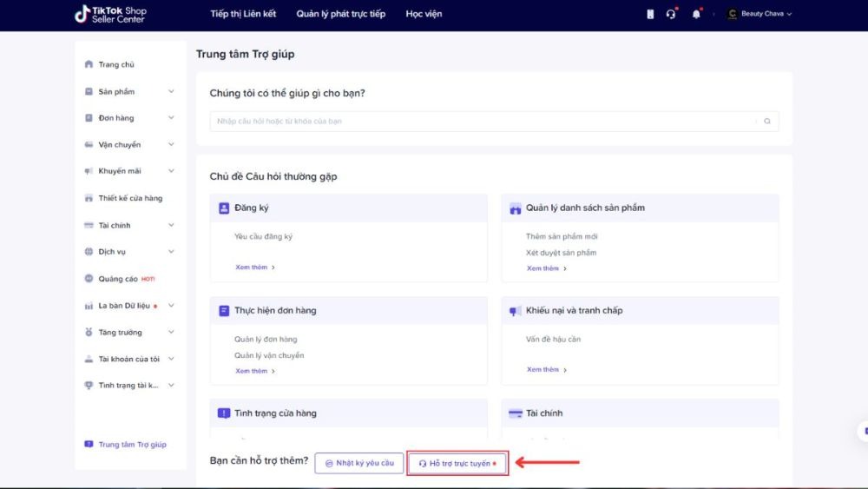
Task: Select Trung tâm Trợ giúp in sidebar
Action: 132,444
